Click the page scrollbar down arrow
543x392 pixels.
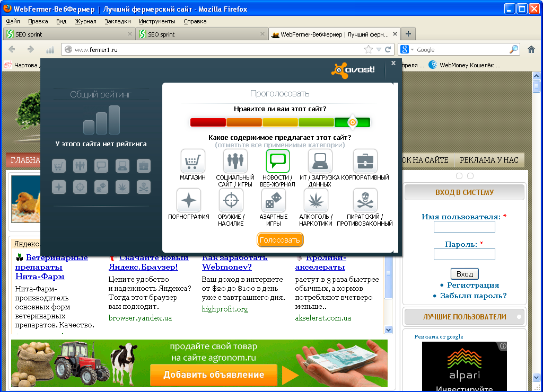537,378
